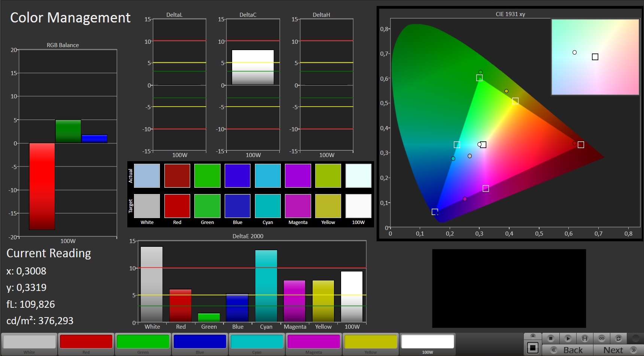Select the Red pattern in bottom strip
Viewport: 644px width, 356px height.
point(86,344)
